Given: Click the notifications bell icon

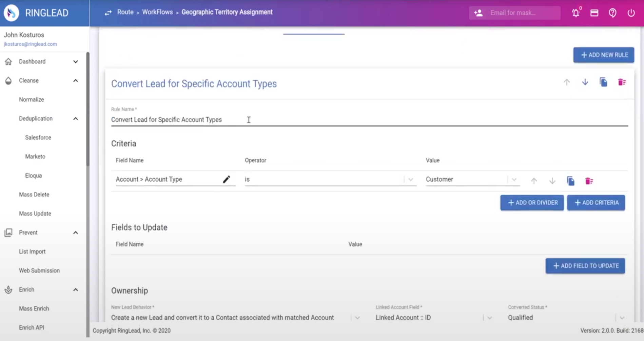Looking at the screenshot, I should [575, 13].
